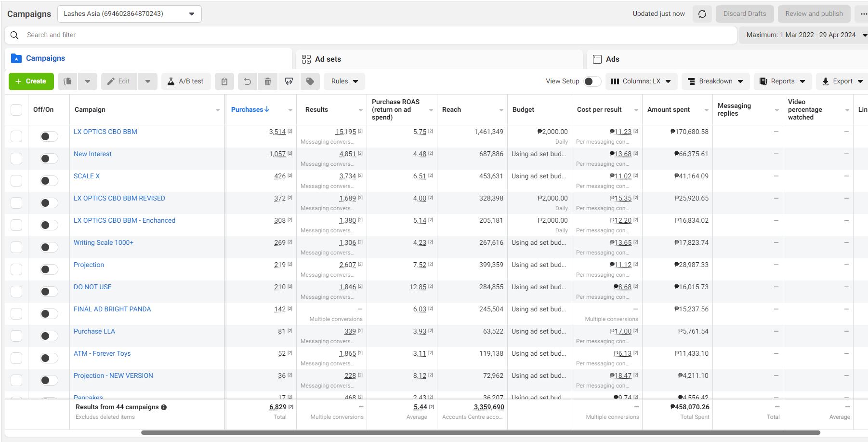Screen dimensions: 868x442
Task: Switch to the Ads tab
Action: click(727, 59)
